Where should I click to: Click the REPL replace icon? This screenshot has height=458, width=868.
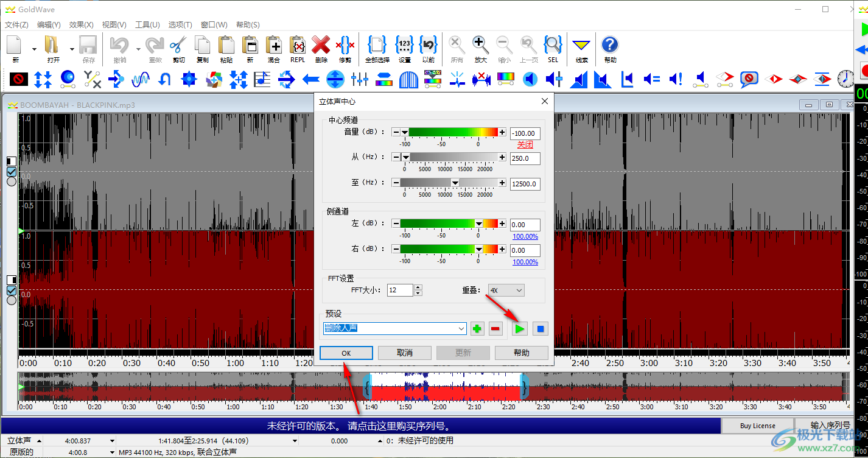coord(298,44)
